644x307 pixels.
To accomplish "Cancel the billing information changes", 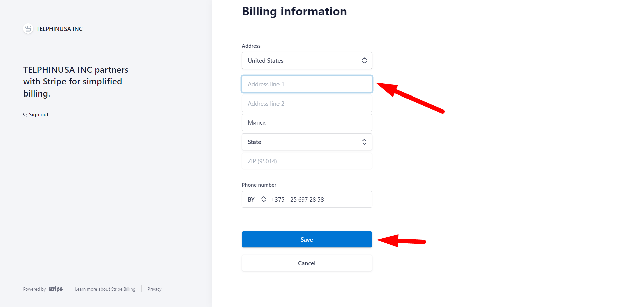I will coord(306,263).
